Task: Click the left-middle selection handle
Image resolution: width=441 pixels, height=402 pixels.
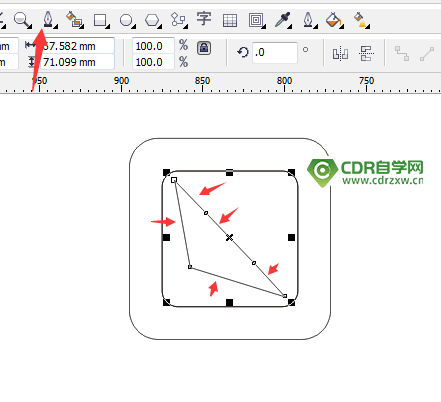Action: coord(166,237)
